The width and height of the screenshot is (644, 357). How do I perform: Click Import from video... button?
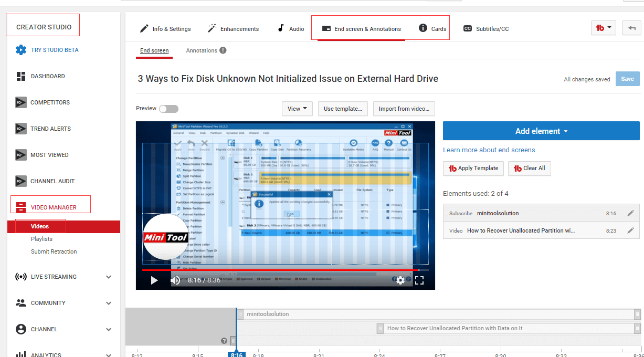coord(404,109)
